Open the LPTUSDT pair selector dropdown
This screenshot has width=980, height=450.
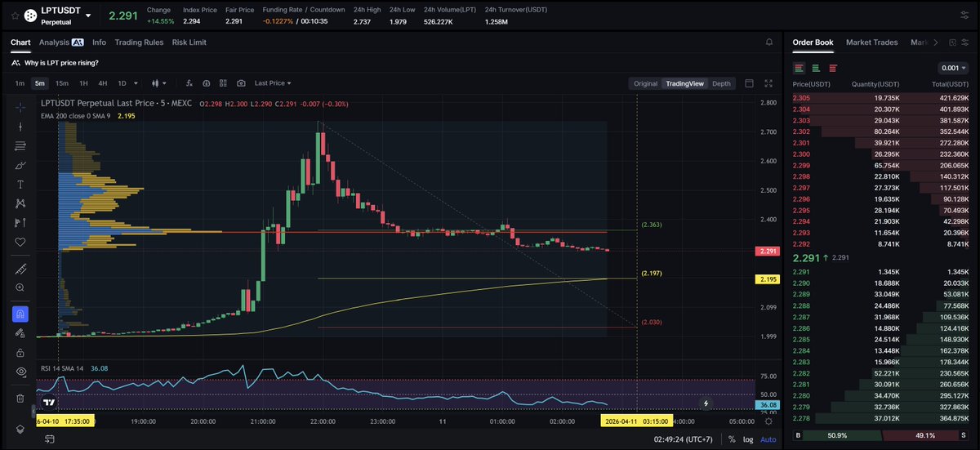click(x=88, y=16)
